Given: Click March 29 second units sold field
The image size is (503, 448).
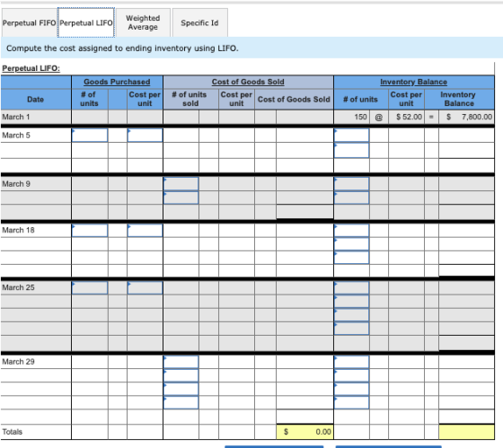Looking at the screenshot, I should [x=181, y=375].
